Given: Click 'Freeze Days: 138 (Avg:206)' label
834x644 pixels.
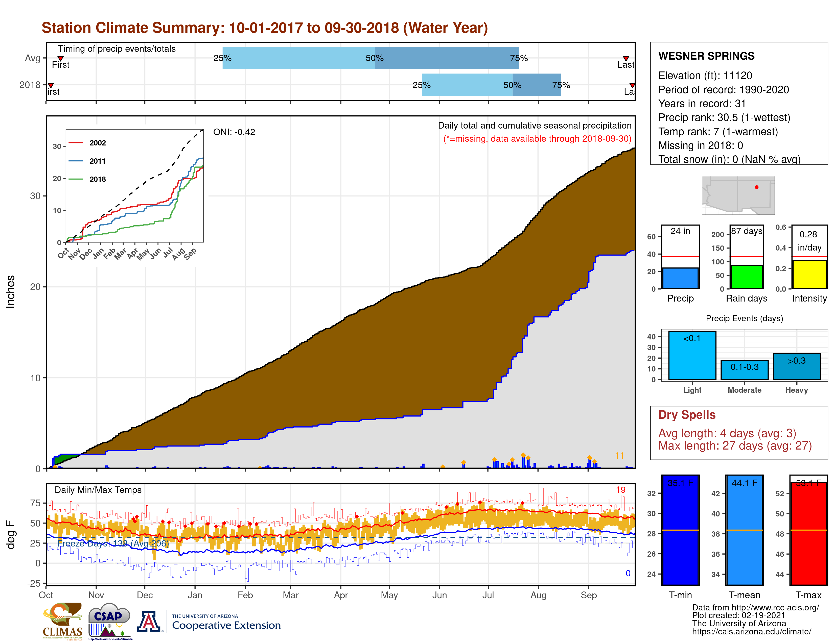Looking at the screenshot, I should [x=113, y=543].
